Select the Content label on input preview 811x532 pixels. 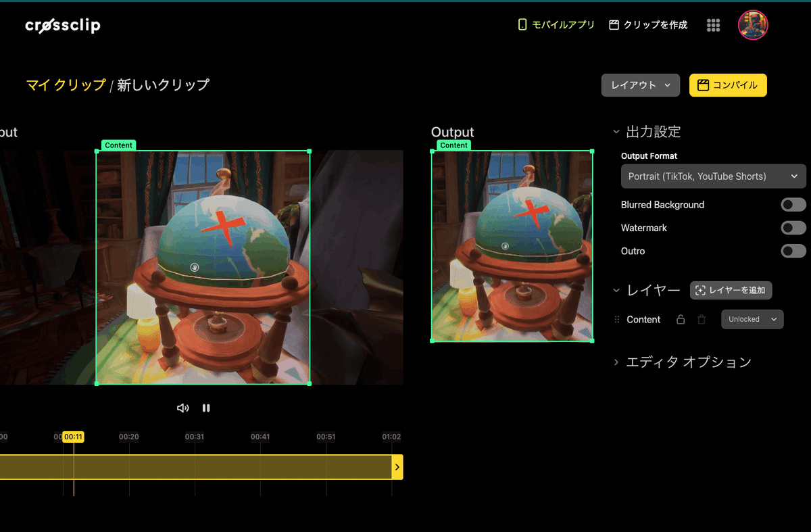pyautogui.click(x=119, y=145)
